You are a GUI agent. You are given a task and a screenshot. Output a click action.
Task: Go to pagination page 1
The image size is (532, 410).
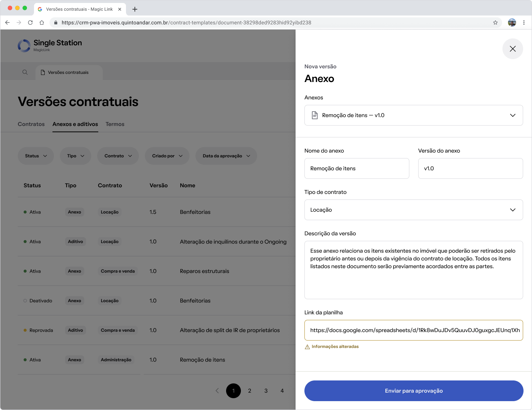click(233, 391)
